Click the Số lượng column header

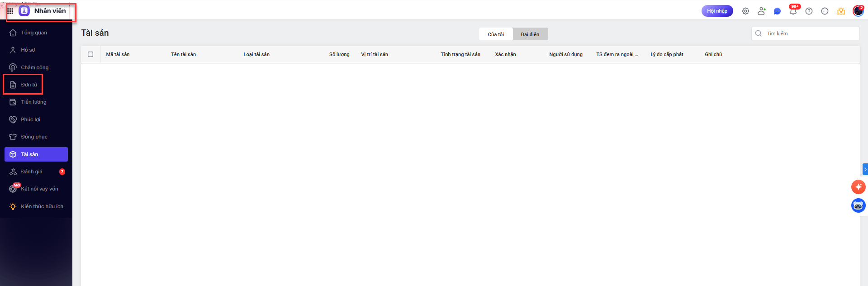[x=339, y=54]
